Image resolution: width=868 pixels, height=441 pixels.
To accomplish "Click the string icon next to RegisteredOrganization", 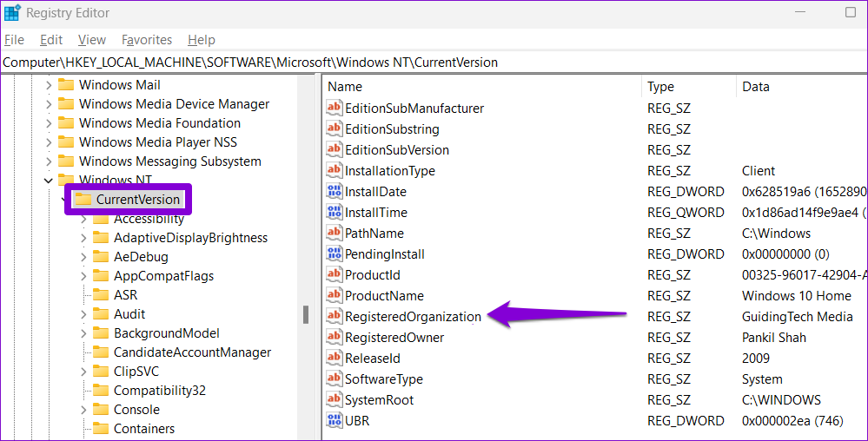I will pyautogui.click(x=335, y=317).
